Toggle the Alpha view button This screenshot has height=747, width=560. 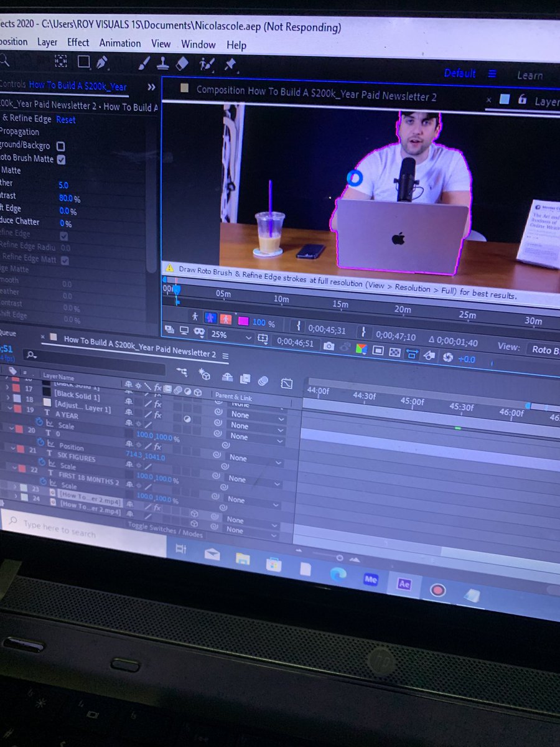coord(195,317)
